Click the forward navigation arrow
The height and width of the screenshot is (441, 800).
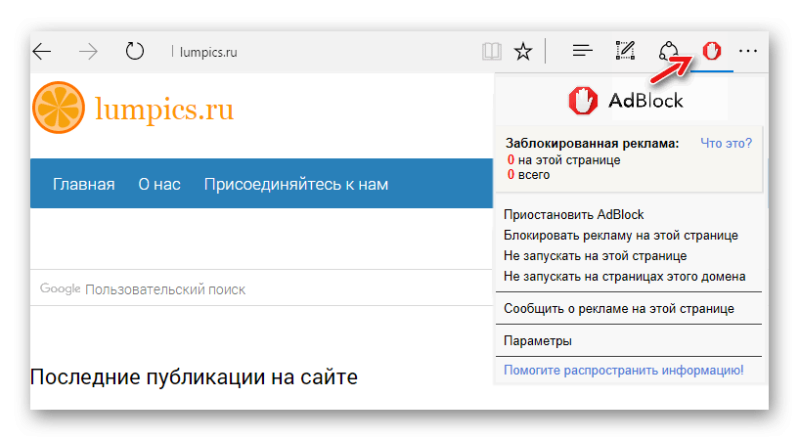(88, 51)
